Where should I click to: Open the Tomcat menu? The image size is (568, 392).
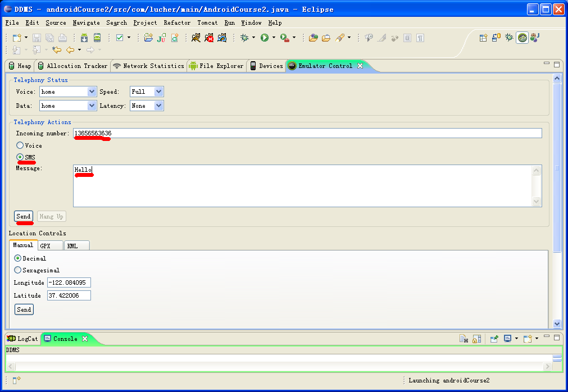(207, 22)
